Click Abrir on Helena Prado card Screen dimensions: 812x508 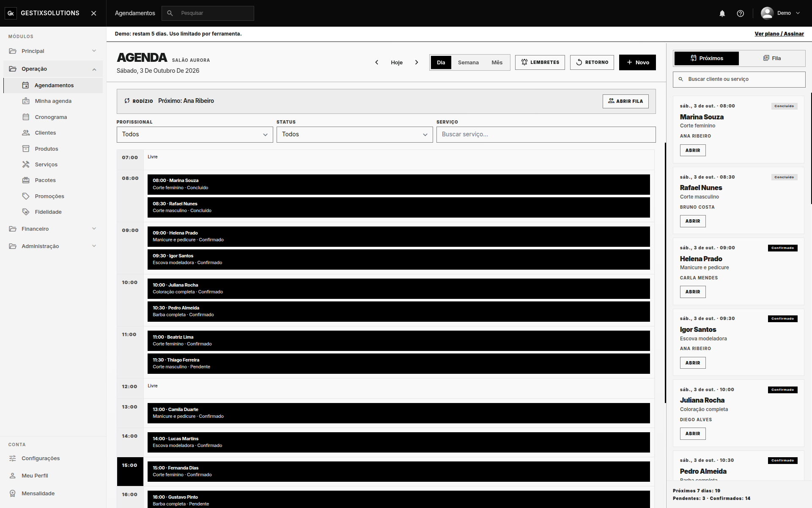[693, 292]
